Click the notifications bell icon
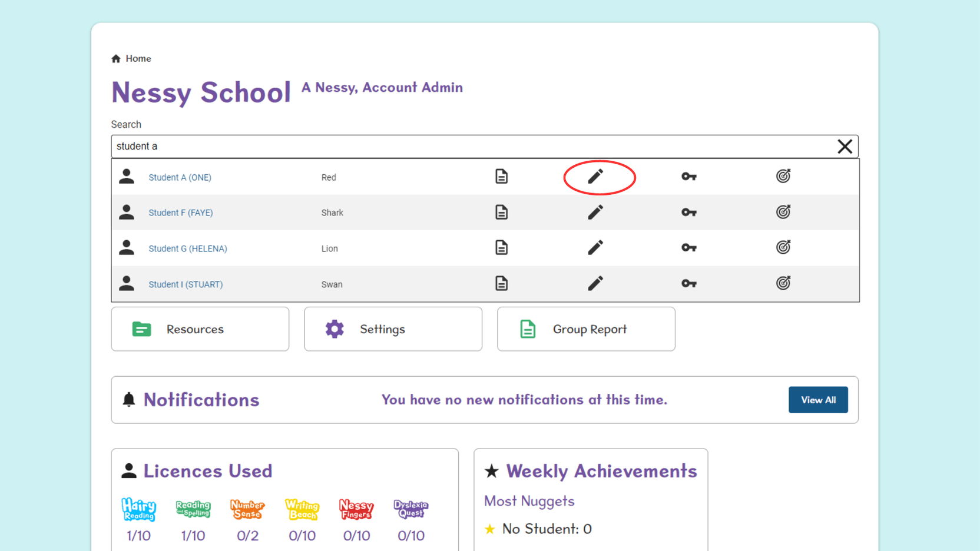 pos(130,400)
